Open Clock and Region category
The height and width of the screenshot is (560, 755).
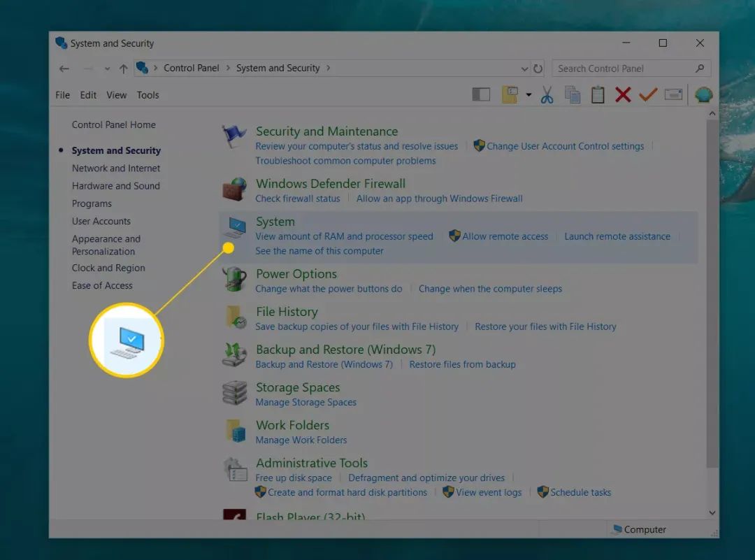108,268
